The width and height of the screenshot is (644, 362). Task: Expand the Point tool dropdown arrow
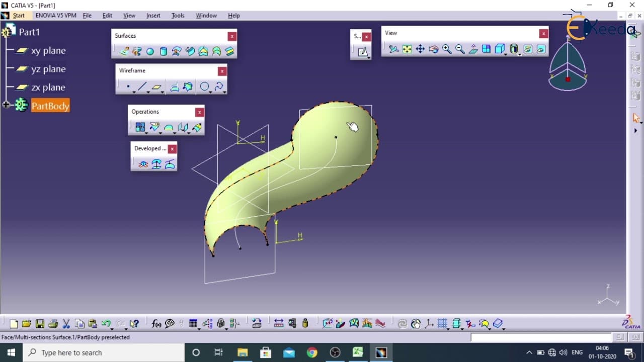pos(134,92)
